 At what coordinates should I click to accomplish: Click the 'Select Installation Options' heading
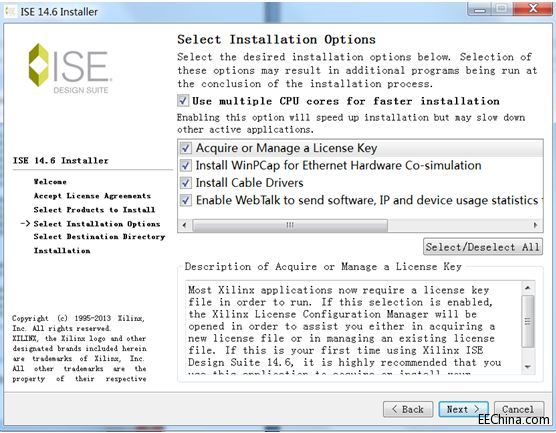click(276, 39)
